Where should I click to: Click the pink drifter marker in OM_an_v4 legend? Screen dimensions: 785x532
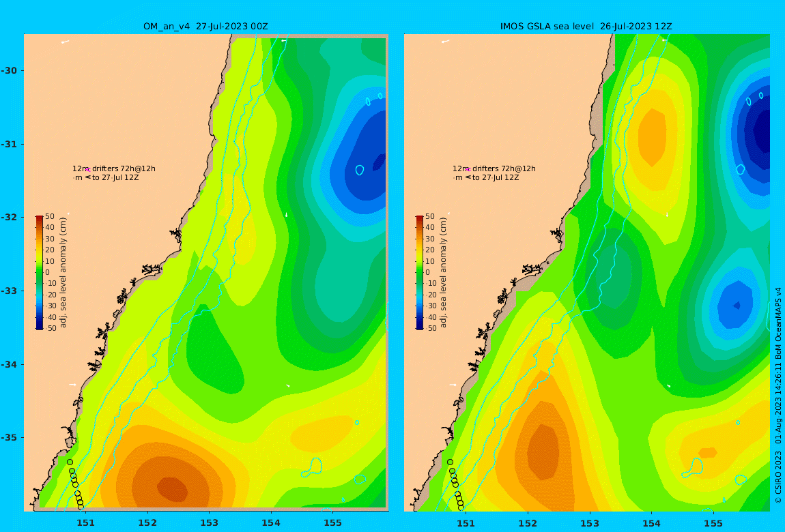tap(87, 170)
